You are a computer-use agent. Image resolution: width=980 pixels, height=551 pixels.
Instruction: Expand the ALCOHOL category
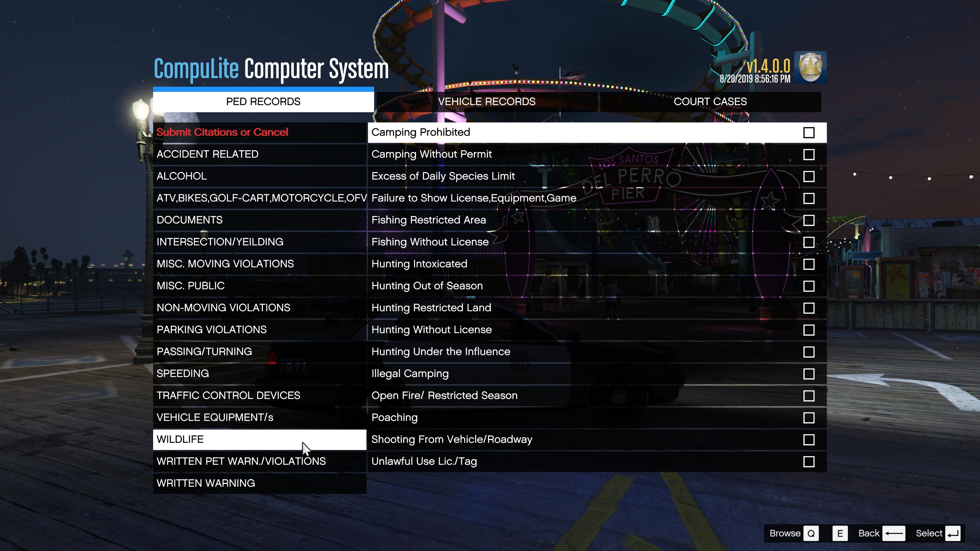181,176
